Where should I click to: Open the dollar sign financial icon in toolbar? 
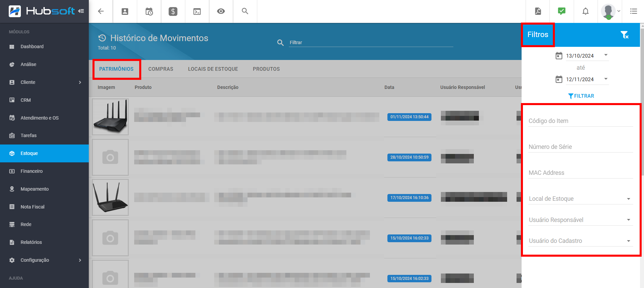[x=173, y=11]
